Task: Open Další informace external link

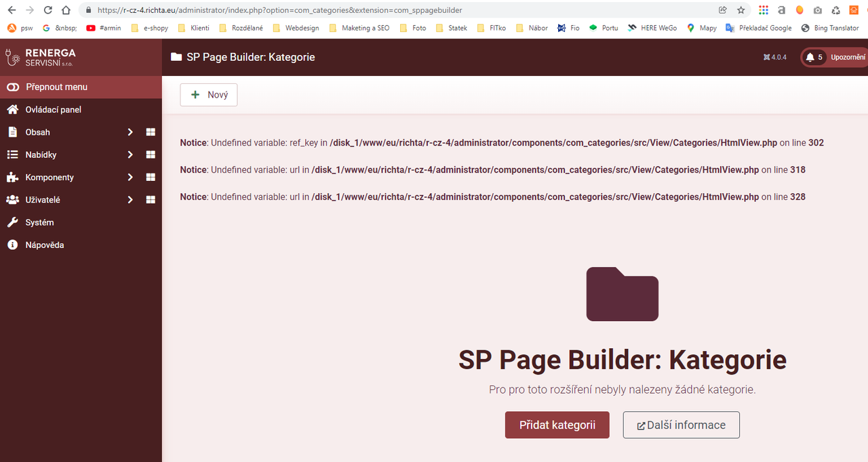Action: [x=682, y=425]
